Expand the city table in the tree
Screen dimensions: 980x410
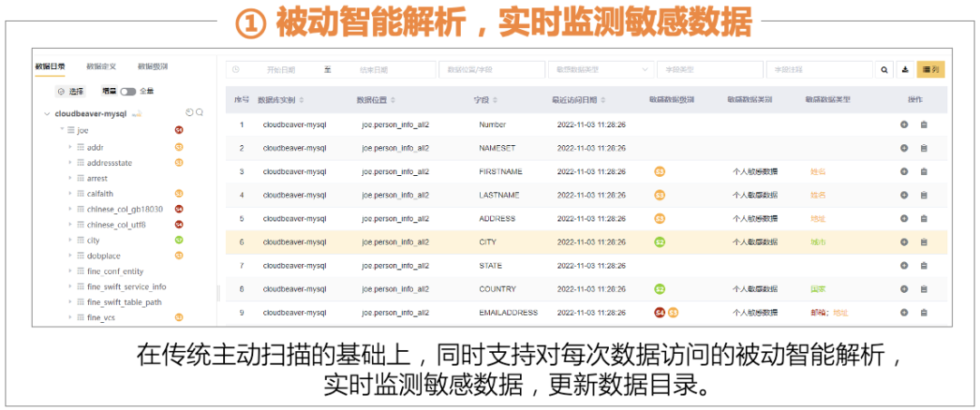click(70, 240)
